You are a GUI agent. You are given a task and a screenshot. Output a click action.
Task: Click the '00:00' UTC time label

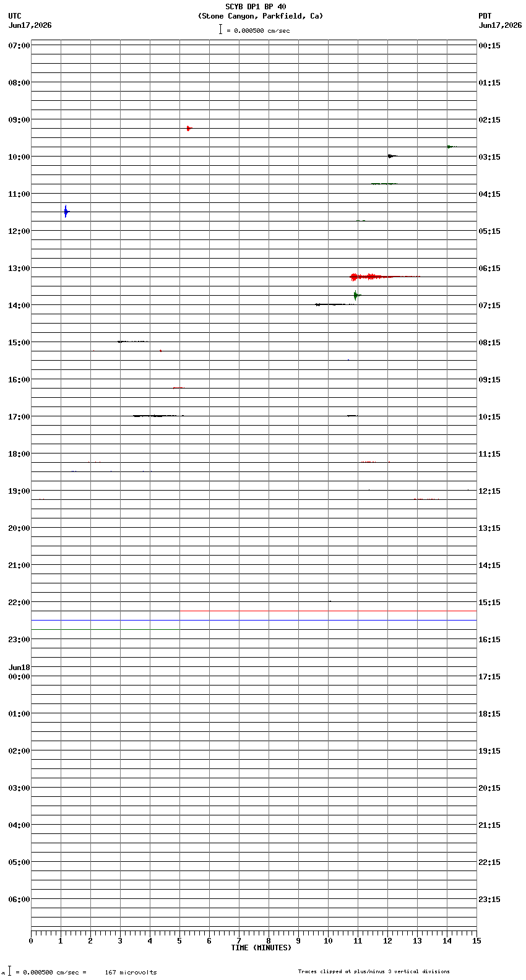click(x=19, y=677)
